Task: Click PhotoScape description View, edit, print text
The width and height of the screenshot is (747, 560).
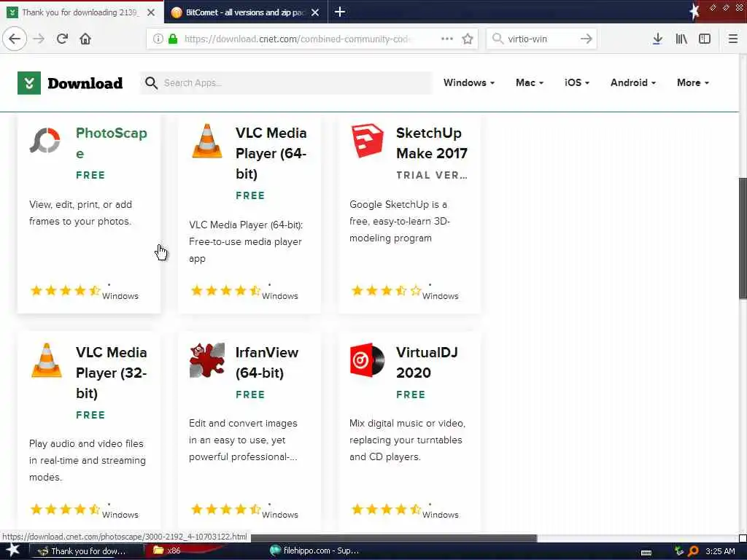Action: click(x=80, y=213)
